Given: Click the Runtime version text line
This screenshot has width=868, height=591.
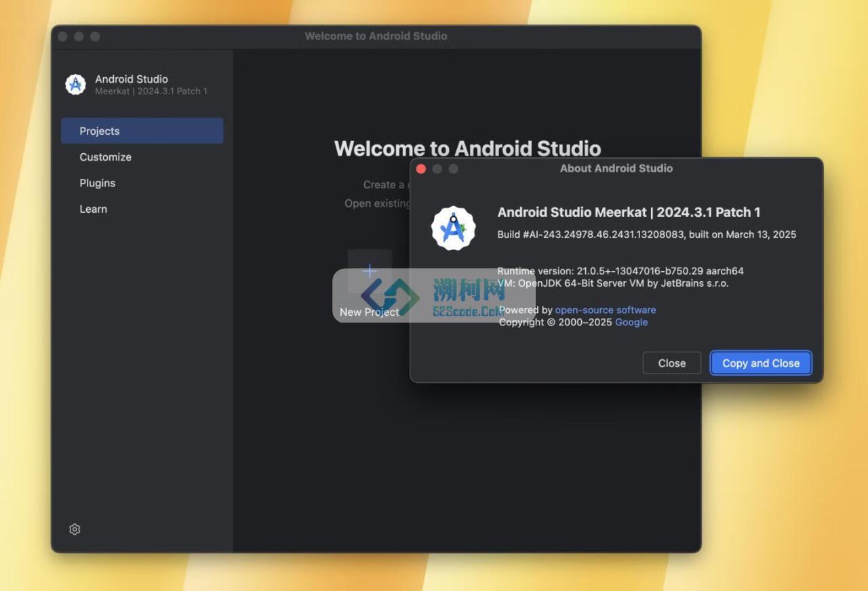Looking at the screenshot, I should tap(620, 271).
